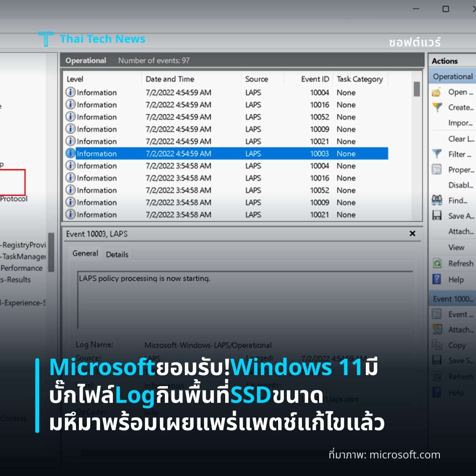
Task: Select the 3:54:58 AM event 10052 row
Action: (x=227, y=190)
